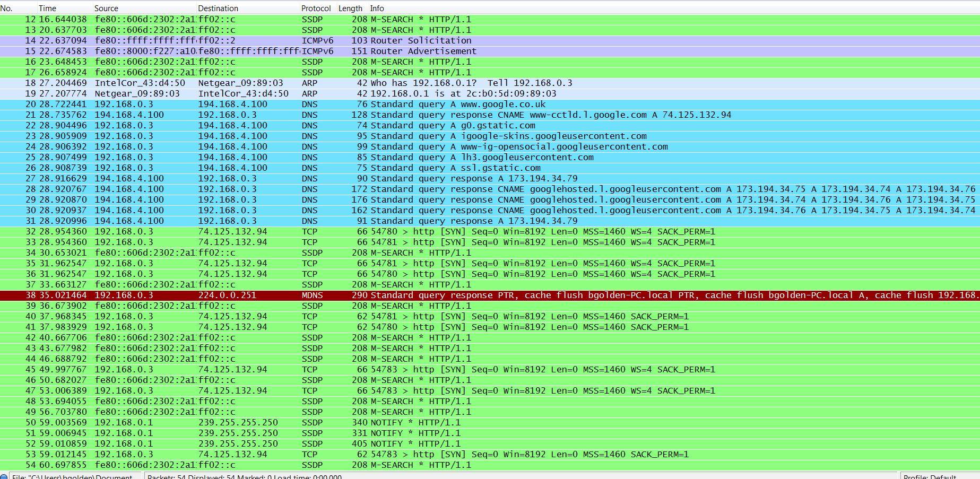Click the Source column header
The image size is (980, 479).
tap(106, 8)
